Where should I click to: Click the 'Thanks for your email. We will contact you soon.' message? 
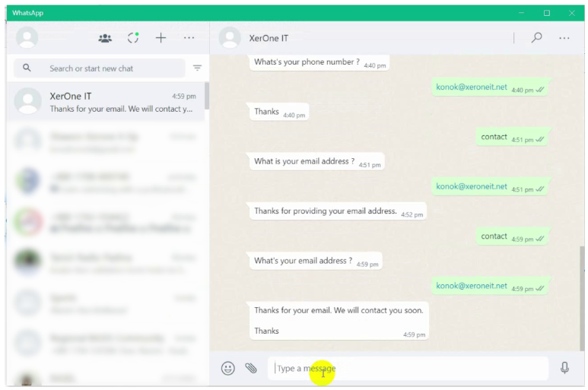coord(339,321)
